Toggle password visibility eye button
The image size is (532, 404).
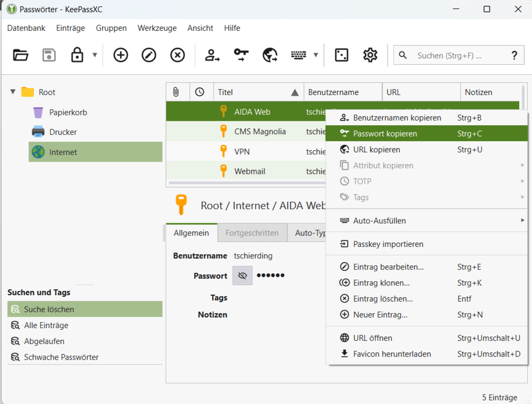(x=242, y=276)
